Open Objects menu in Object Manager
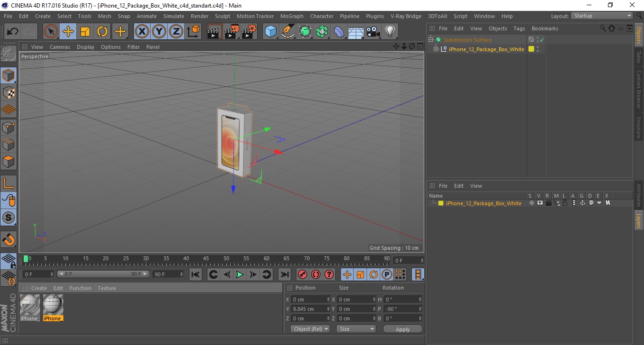This screenshot has height=345, width=644. tap(498, 28)
